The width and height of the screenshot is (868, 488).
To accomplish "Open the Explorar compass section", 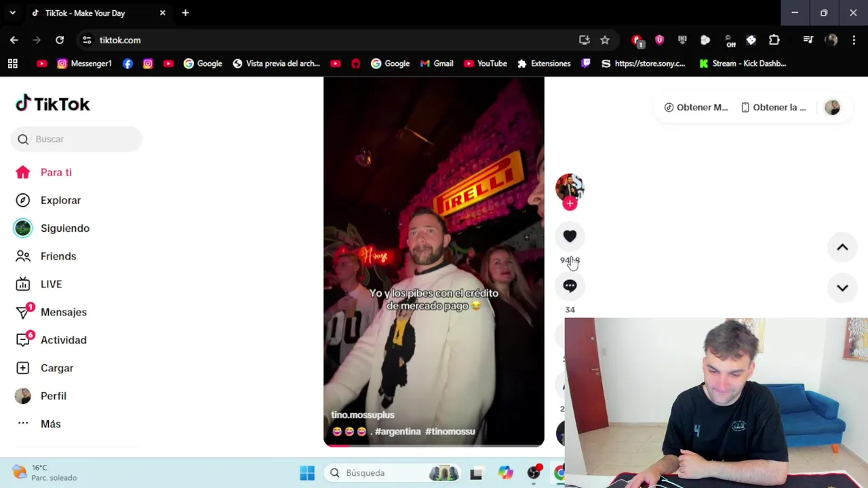I will (48, 200).
